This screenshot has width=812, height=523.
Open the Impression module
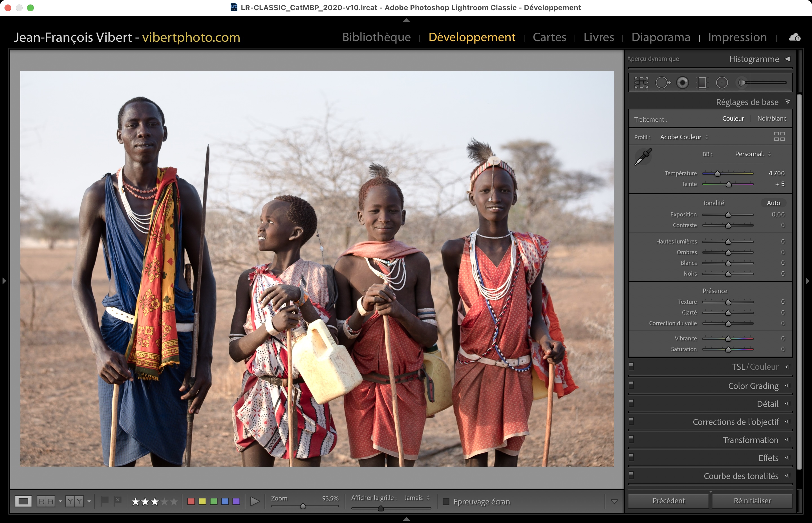pyautogui.click(x=737, y=37)
